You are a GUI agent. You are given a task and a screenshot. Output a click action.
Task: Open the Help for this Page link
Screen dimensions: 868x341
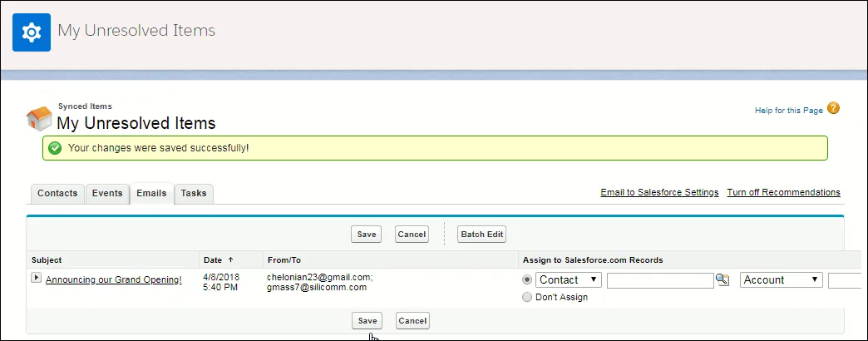click(789, 110)
